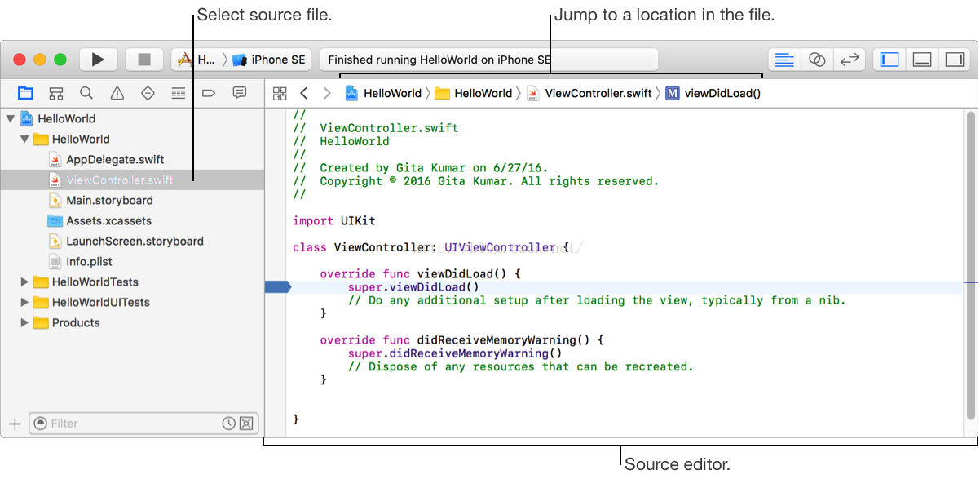Stop the running task with Stop button
This screenshot has height=479, width=980.
(x=144, y=60)
